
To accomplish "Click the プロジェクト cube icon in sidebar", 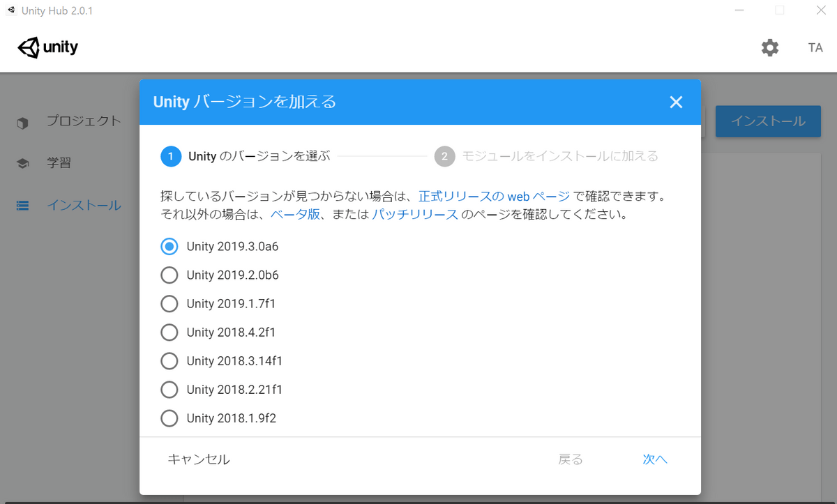I will click(23, 123).
